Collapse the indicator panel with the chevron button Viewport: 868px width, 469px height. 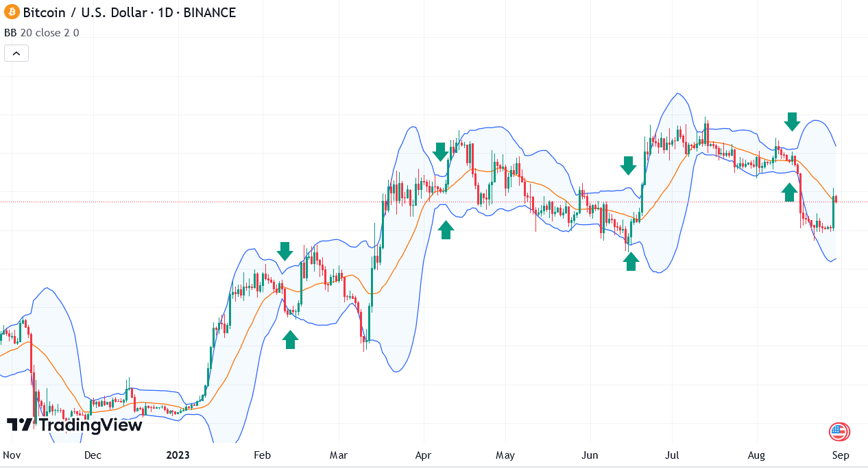(x=16, y=52)
